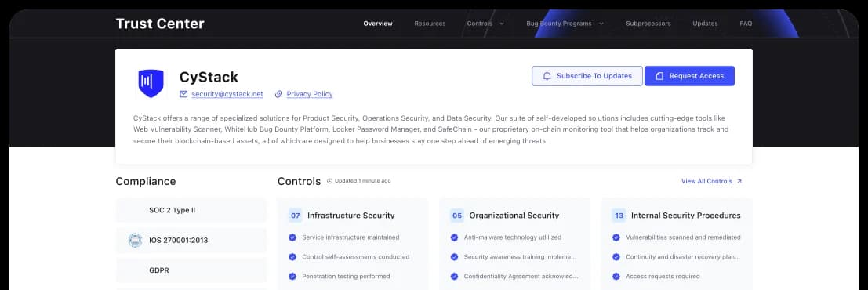Click the Updated 1 minute ago text

[x=362, y=181]
